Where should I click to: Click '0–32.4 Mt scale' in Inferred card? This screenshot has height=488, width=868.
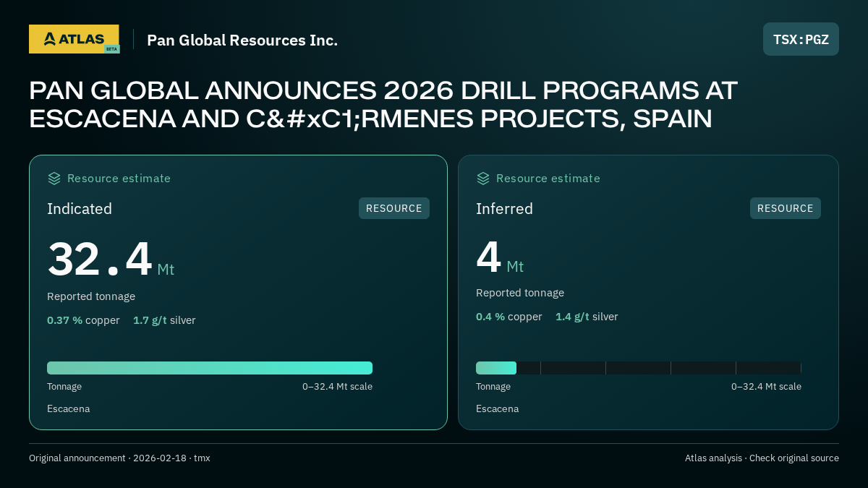tap(766, 387)
